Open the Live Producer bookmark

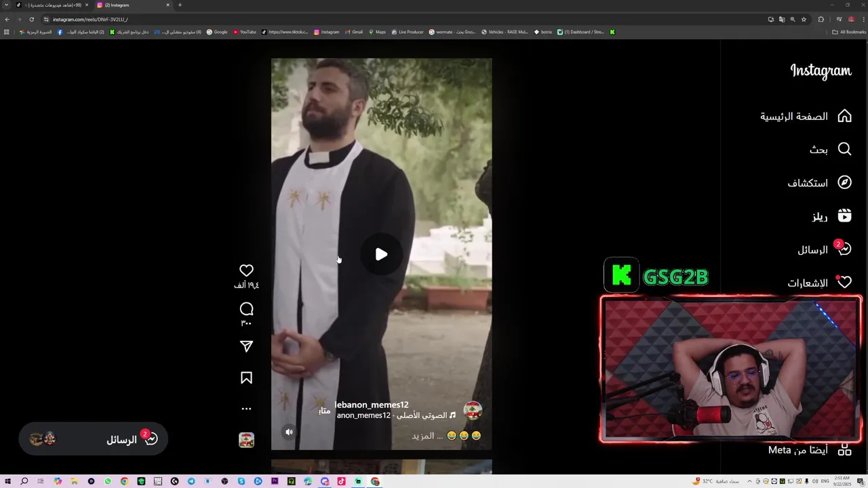(408, 32)
